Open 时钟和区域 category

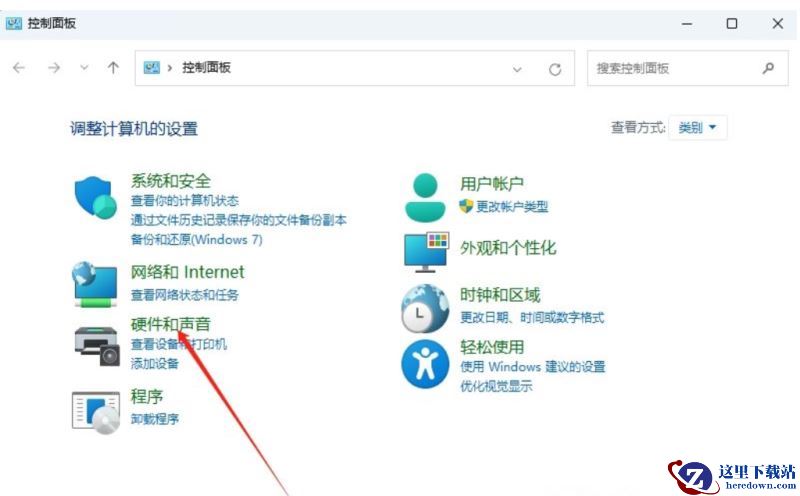500,295
